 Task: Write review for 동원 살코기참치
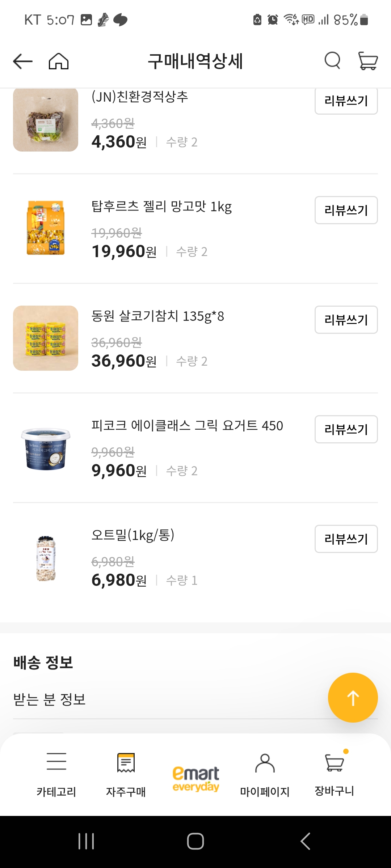pos(346,320)
